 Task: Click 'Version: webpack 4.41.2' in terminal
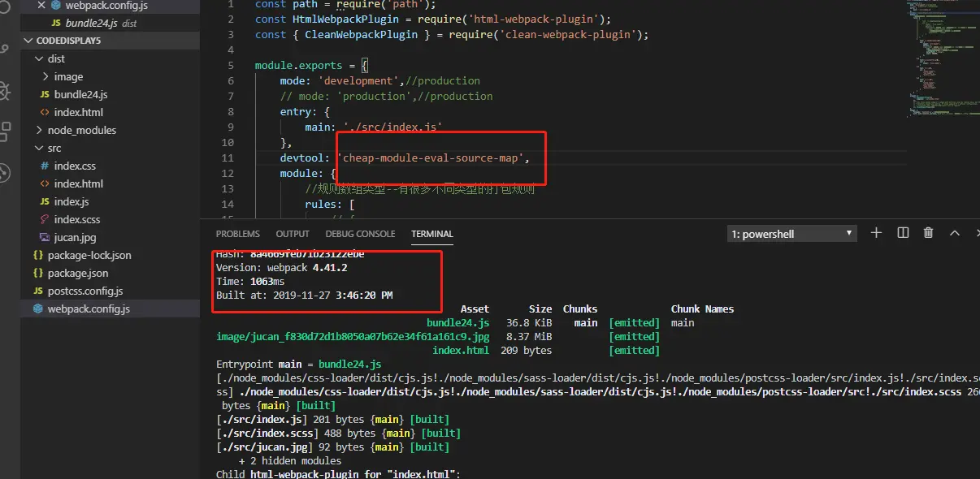pos(282,267)
